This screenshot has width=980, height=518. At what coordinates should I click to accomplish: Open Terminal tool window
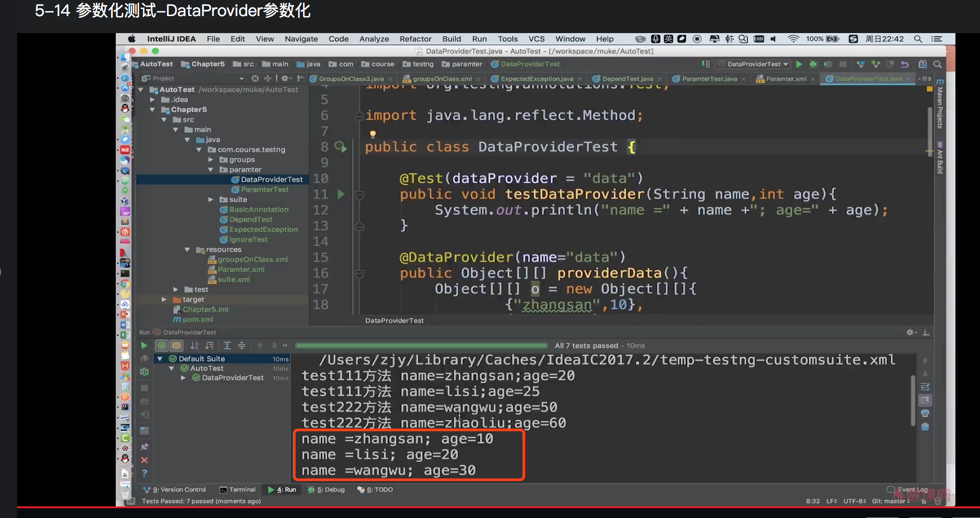(238, 490)
